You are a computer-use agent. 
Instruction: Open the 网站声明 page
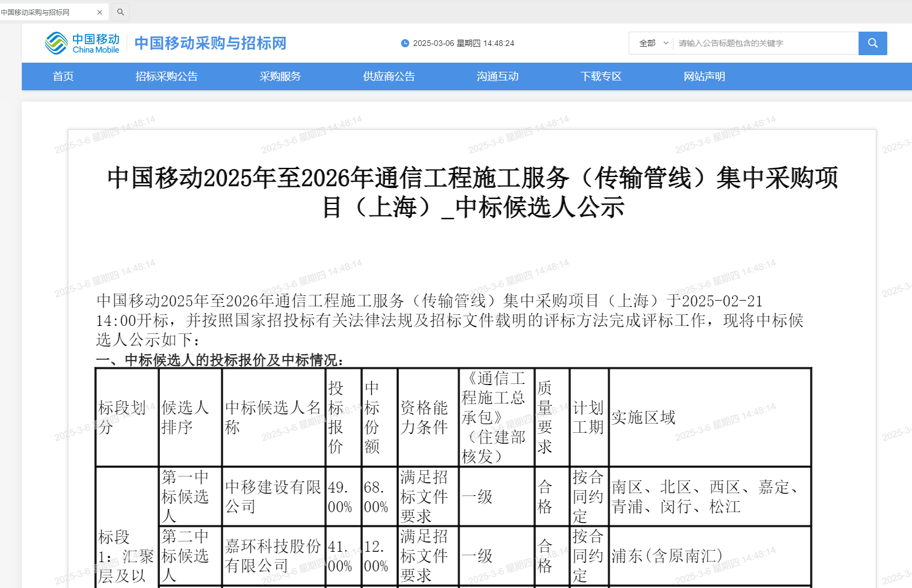coord(705,76)
